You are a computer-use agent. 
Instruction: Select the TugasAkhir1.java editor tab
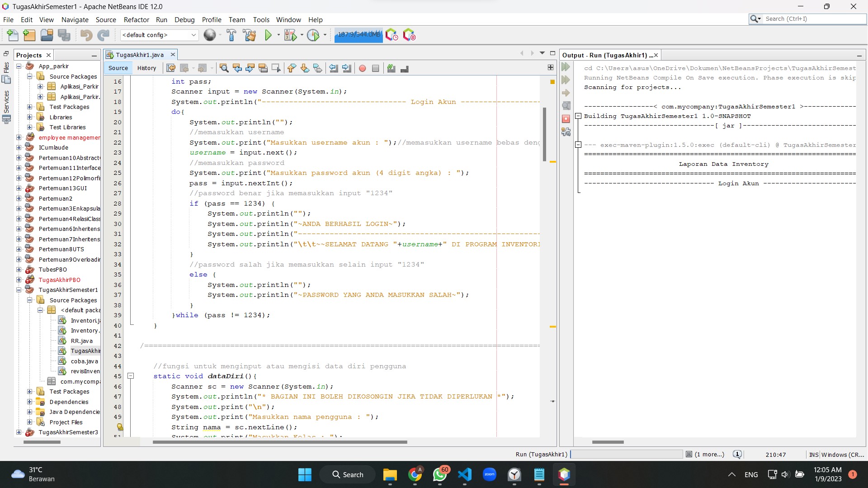139,55
